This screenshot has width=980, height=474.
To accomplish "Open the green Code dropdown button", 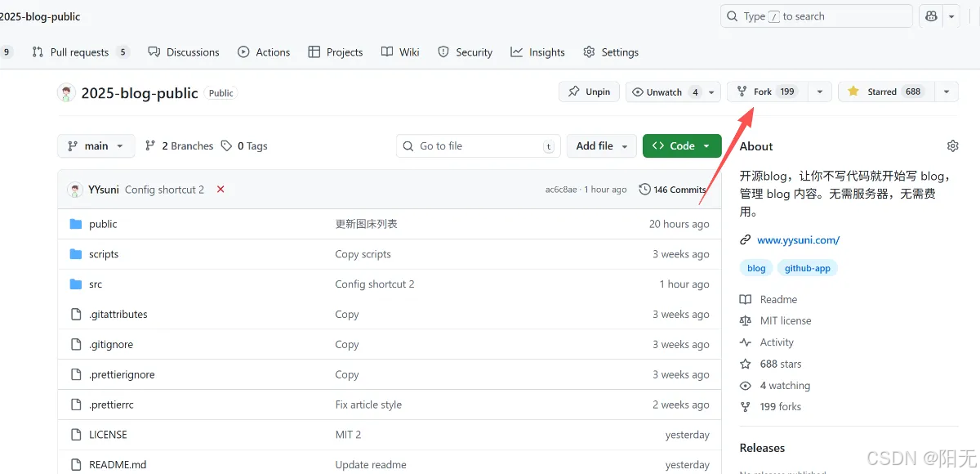I will coord(682,146).
